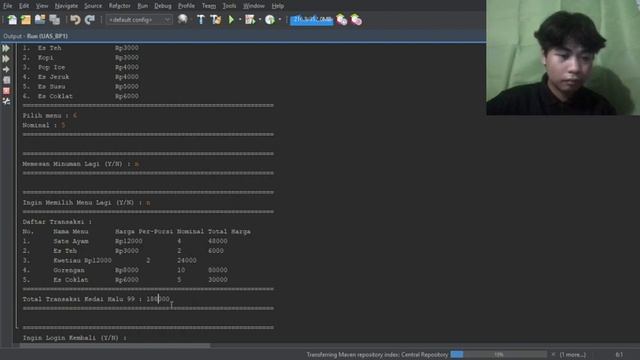The width and height of the screenshot is (640, 360).
Task: Click the Build Project hammer icon
Action: point(201,19)
